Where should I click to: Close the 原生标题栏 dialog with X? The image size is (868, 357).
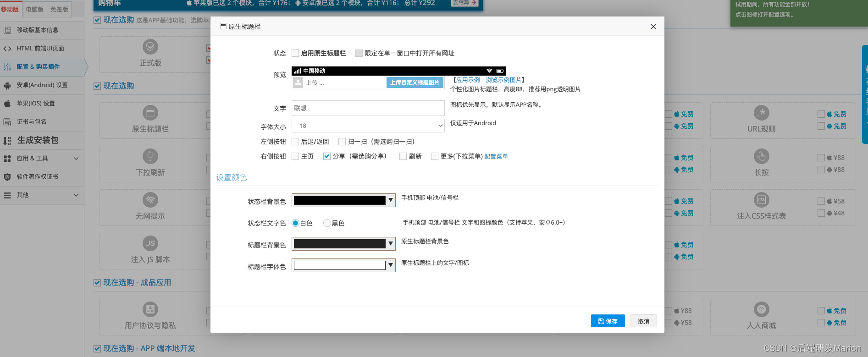[653, 27]
